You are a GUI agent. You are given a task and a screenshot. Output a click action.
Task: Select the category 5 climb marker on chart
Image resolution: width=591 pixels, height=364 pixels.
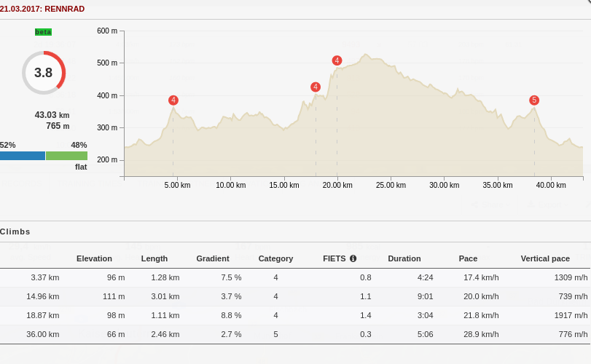click(x=534, y=100)
